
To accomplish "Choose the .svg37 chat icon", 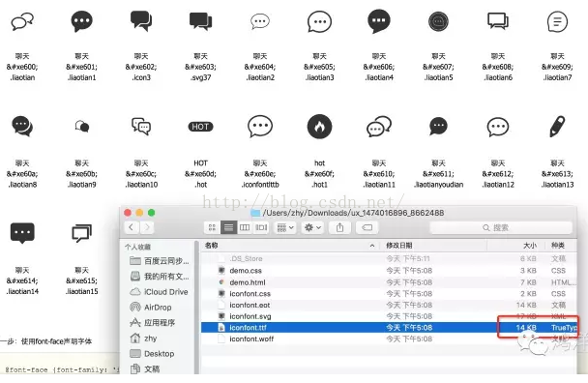I will [200, 21].
